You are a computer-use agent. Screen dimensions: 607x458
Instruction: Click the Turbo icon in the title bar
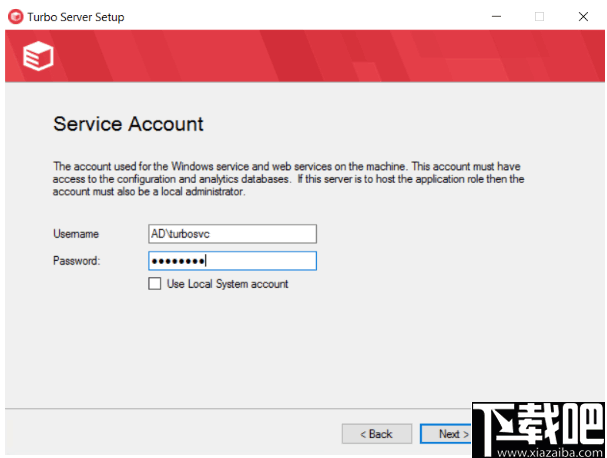(12, 17)
